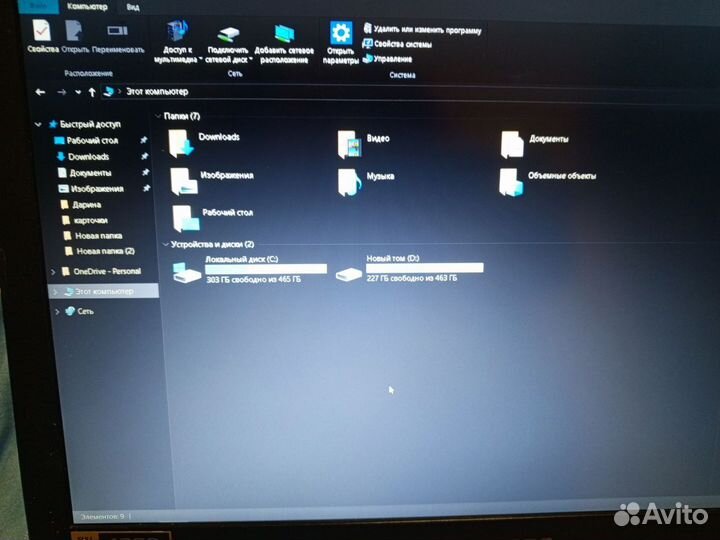720x540 pixels.
Task: Click the Переименовать ribbon icon
Action: [x=117, y=32]
